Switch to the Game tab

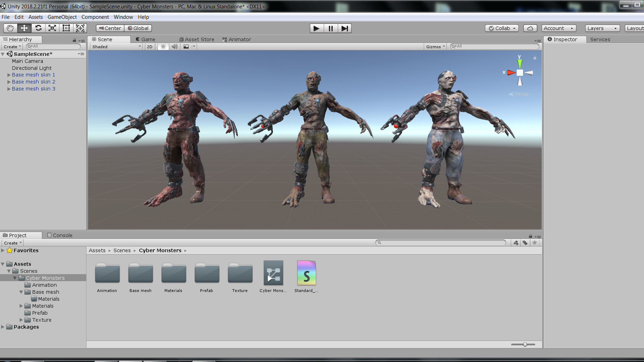click(x=146, y=39)
